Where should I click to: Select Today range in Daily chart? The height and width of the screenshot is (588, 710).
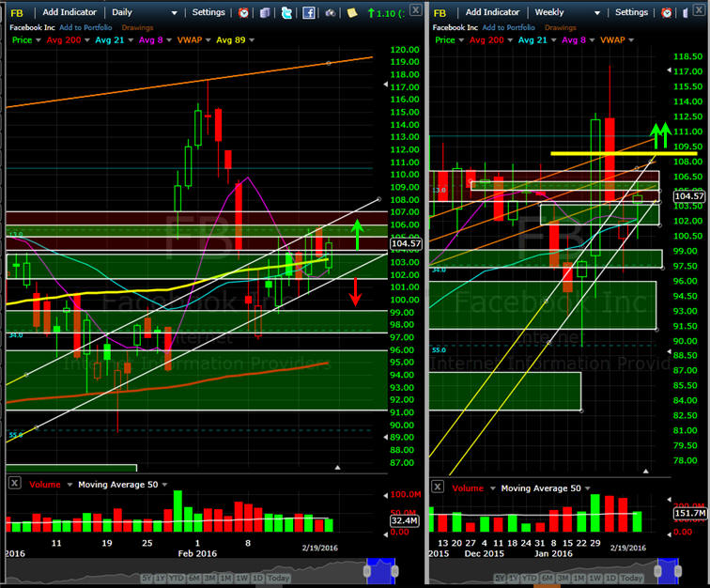coord(278,578)
